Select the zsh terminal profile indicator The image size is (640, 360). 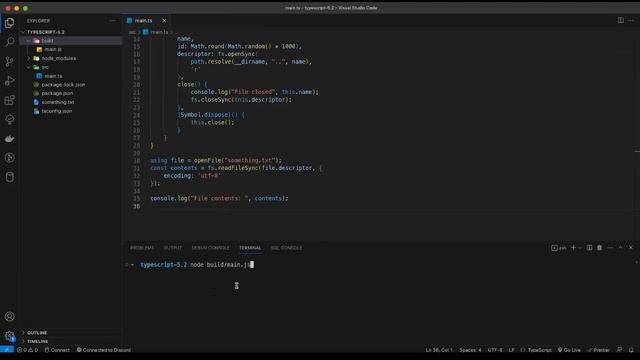click(x=559, y=248)
